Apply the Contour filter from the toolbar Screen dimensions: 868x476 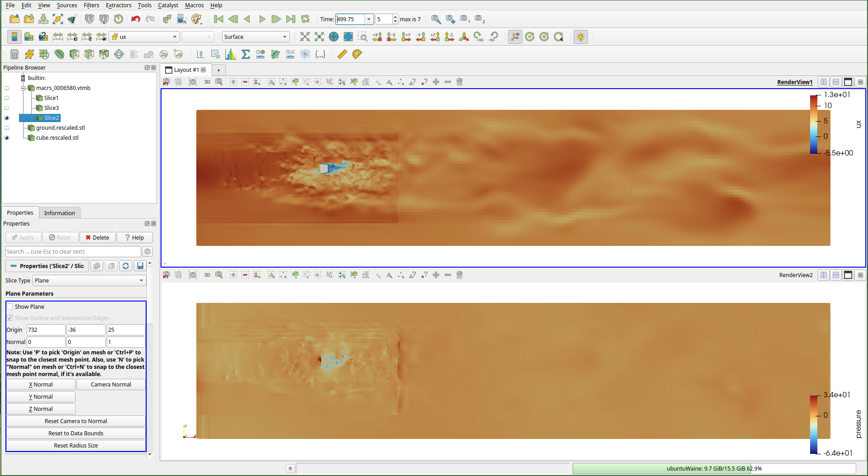pos(29,54)
